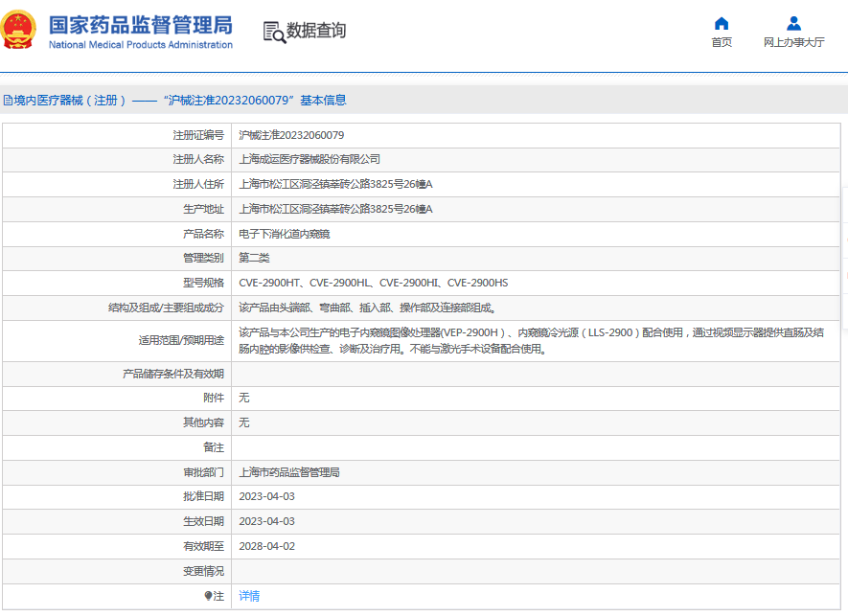This screenshot has width=848, height=616.
Task: Open the 详情 details link
Action: tap(251, 596)
